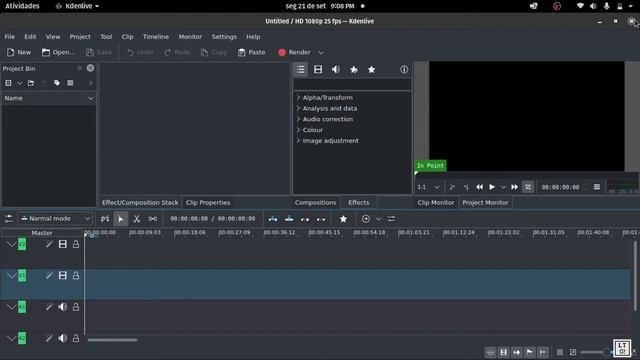Toggle the V2 track target label
This screenshot has height=360, width=640.
pos(22,244)
